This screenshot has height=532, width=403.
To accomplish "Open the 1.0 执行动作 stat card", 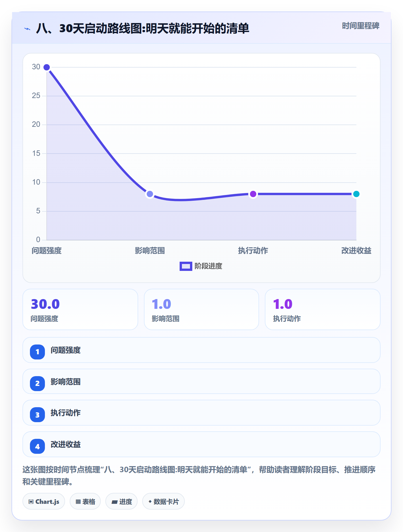I will [323, 309].
